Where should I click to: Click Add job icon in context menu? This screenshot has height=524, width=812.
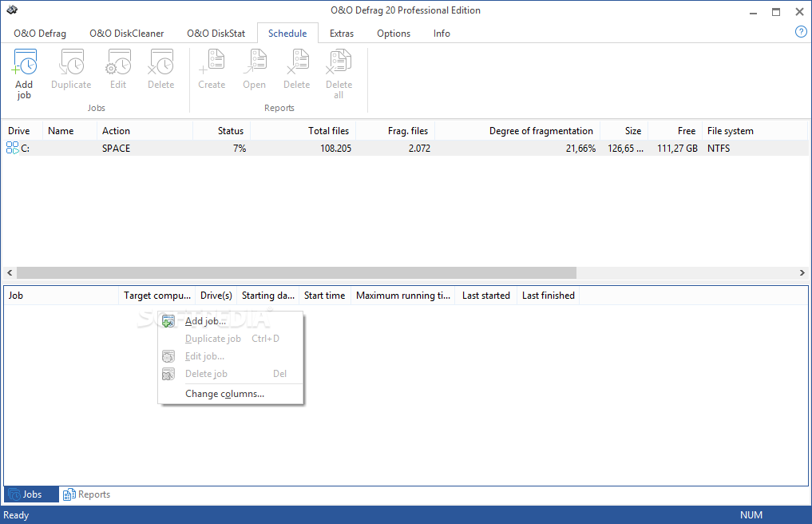click(168, 321)
